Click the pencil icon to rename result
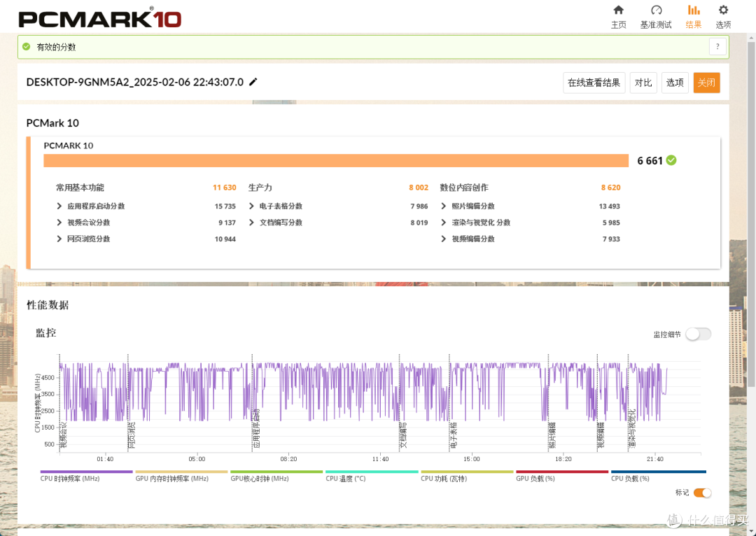 tap(253, 82)
